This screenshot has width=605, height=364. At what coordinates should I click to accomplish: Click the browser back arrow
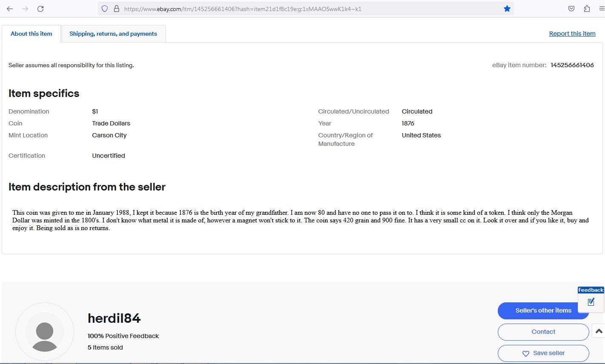[10, 9]
